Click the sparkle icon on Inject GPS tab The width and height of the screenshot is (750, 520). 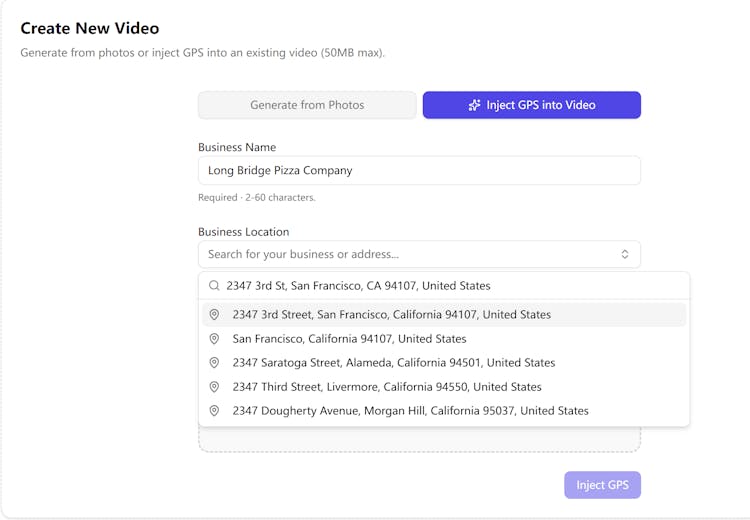pos(475,105)
